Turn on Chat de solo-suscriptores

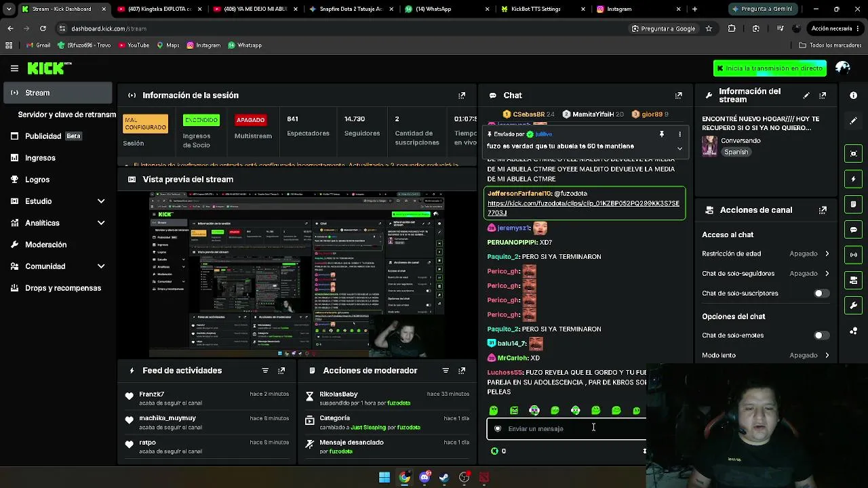821,293
